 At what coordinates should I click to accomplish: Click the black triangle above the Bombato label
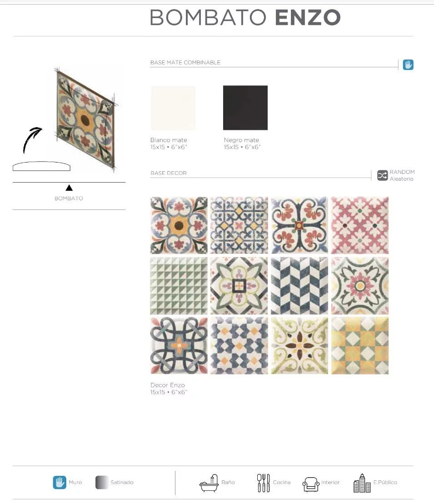[x=69, y=188]
